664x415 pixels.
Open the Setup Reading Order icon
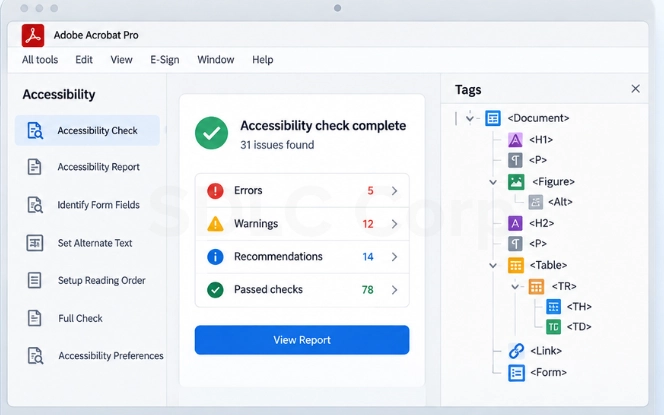(x=34, y=280)
